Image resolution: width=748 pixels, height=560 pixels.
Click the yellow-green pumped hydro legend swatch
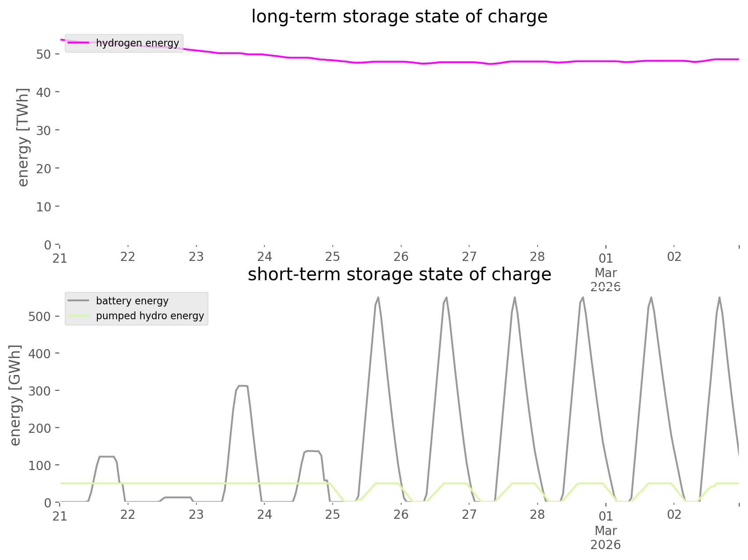coord(78,316)
